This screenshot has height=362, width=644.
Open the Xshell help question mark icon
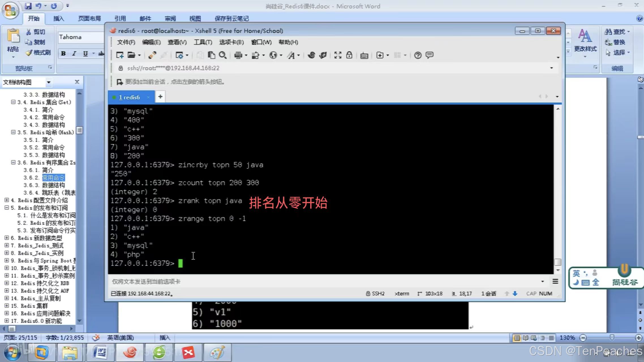[418, 55]
